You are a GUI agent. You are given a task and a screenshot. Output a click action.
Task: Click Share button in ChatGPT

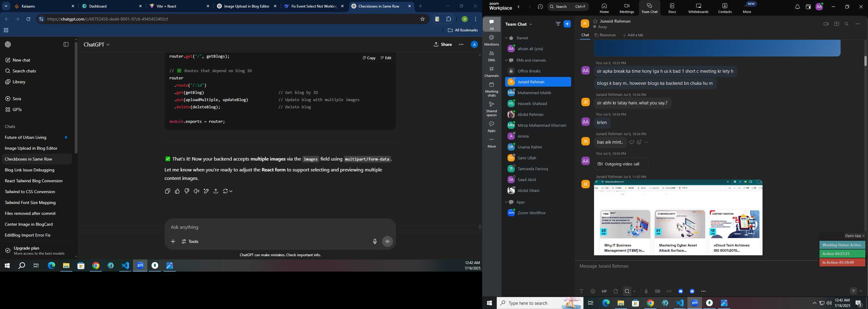click(x=443, y=45)
